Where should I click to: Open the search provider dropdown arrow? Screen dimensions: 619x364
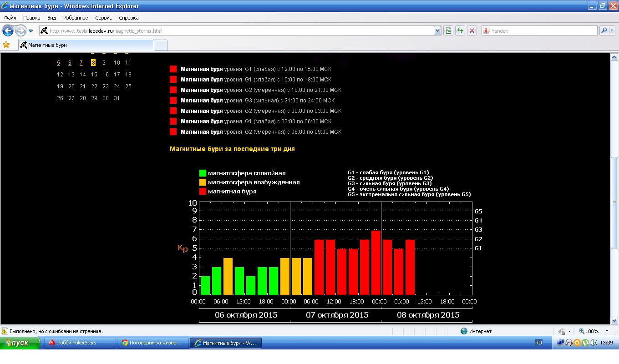(x=612, y=30)
